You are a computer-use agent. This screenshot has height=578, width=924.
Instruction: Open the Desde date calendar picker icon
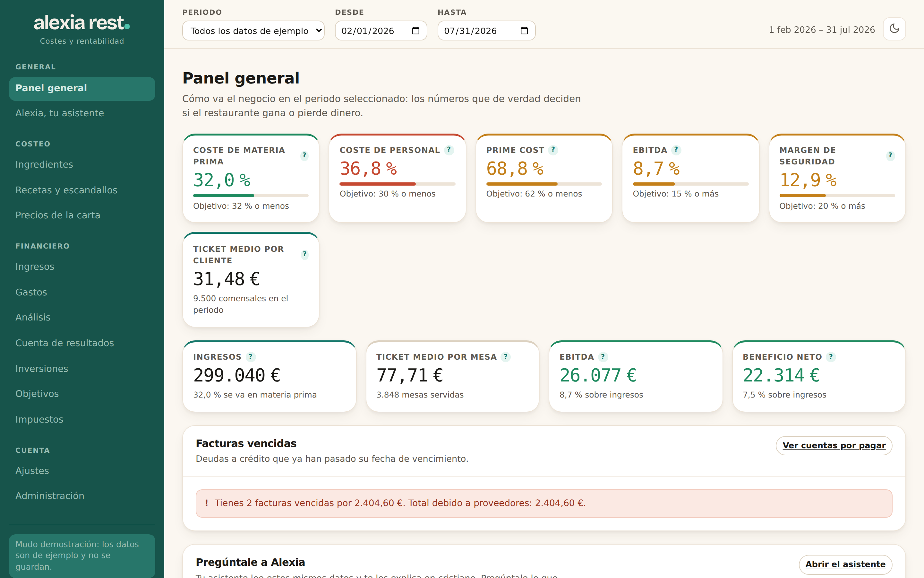[416, 31]
